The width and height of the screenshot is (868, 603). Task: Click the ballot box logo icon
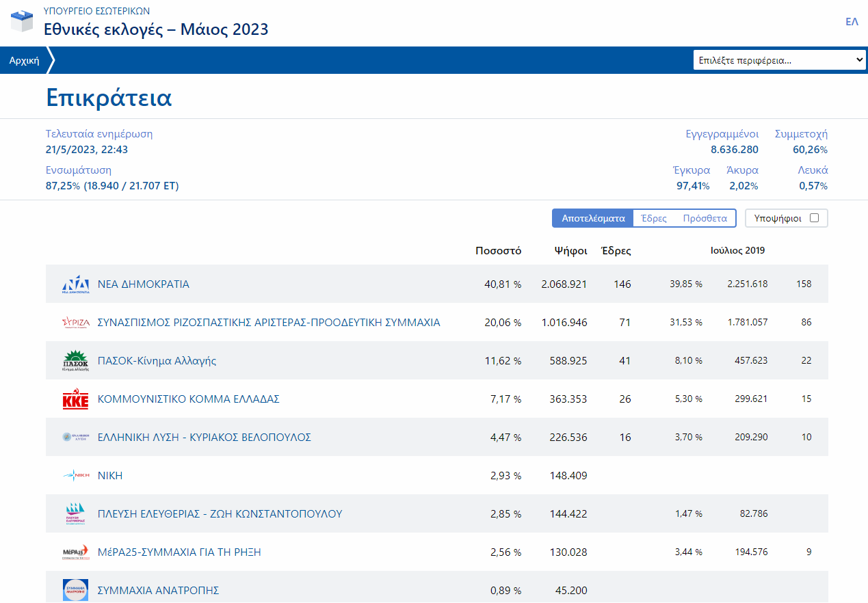click(x=22, y=21)
